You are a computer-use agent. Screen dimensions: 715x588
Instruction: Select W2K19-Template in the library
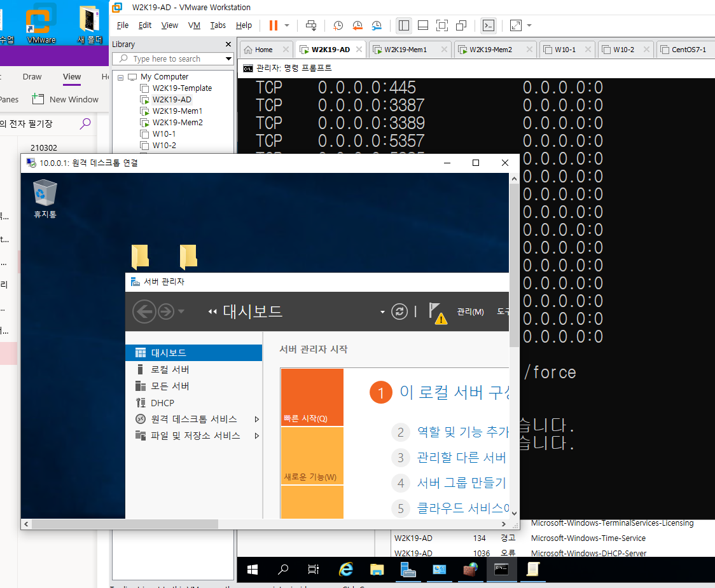pyautogui.click(x=182, y=88)
